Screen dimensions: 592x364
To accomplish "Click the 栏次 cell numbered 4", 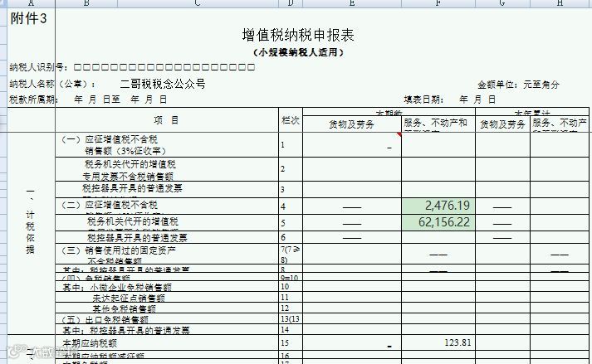I will tap(291, 206).
